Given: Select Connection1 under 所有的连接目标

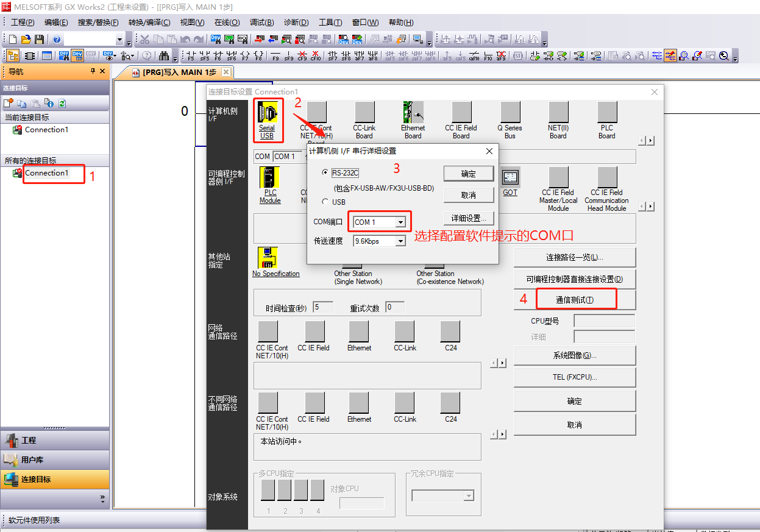Looking at the screenshot, I should pos(46,173).
